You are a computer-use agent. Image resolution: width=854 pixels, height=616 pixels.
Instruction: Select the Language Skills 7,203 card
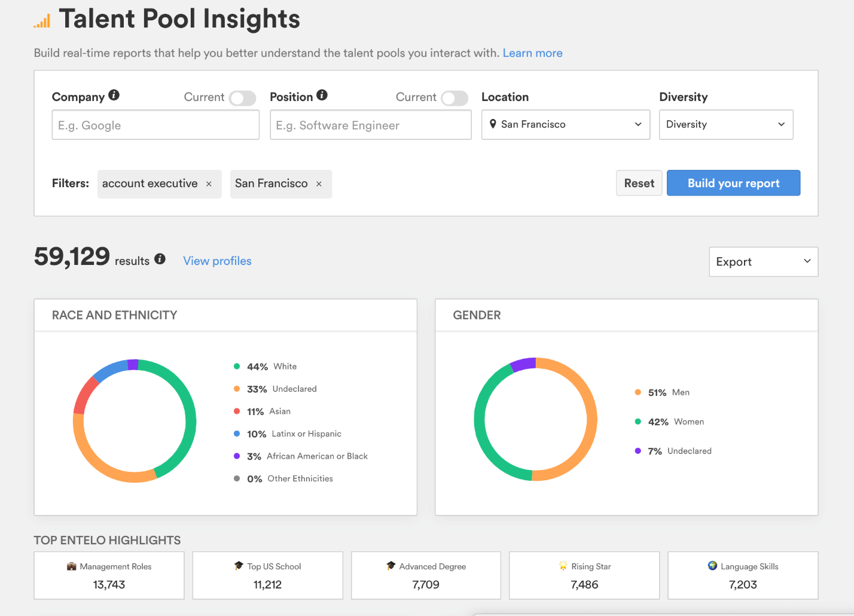pyautogui.click(x=743, y=575)
